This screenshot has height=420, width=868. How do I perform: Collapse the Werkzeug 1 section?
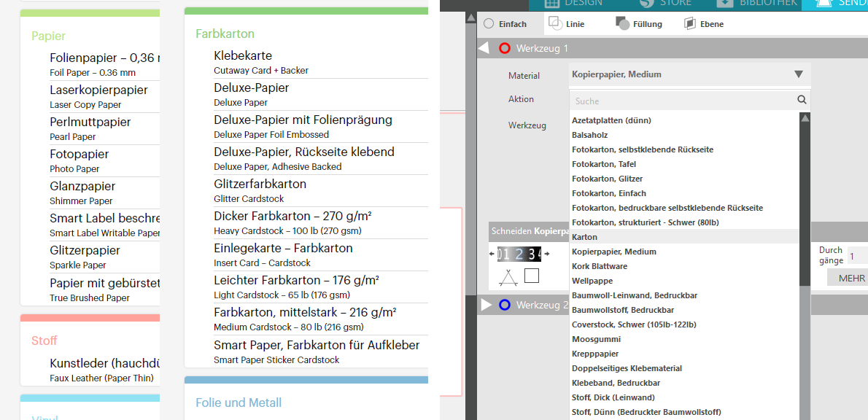(484, 49)
